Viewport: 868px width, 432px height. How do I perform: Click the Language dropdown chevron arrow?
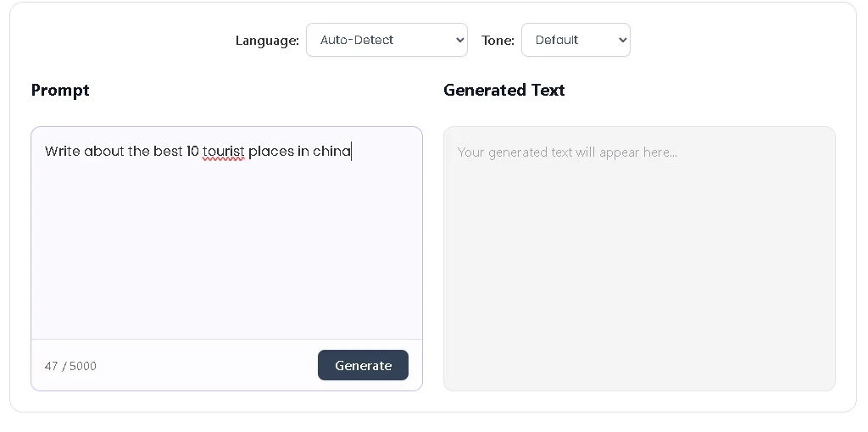459,40
